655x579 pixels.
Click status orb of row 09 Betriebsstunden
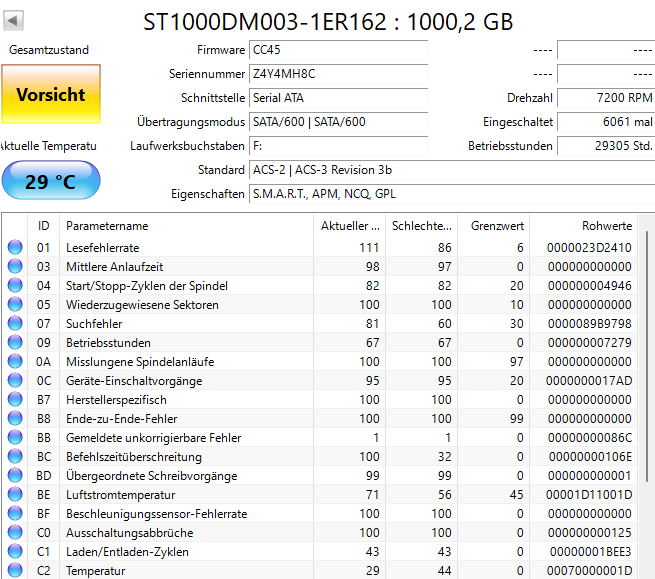tap(15, 343)
